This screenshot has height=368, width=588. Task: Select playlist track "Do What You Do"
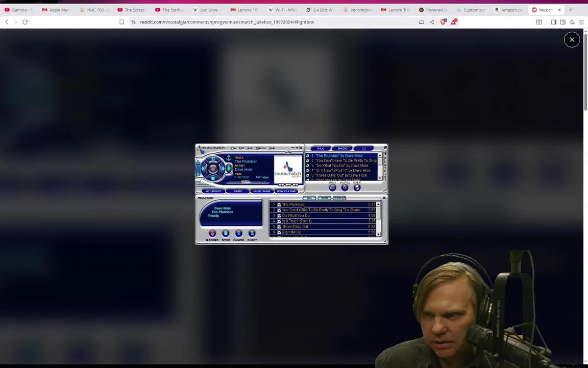point(341,166)
